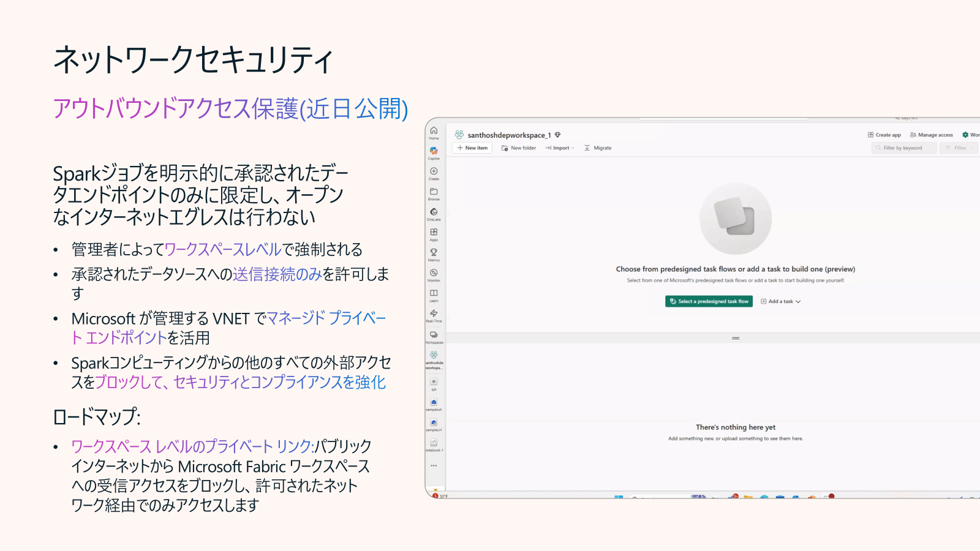Show more sidebar items via ellipsis
Viewport: 980px width, 551px height.
434,465
